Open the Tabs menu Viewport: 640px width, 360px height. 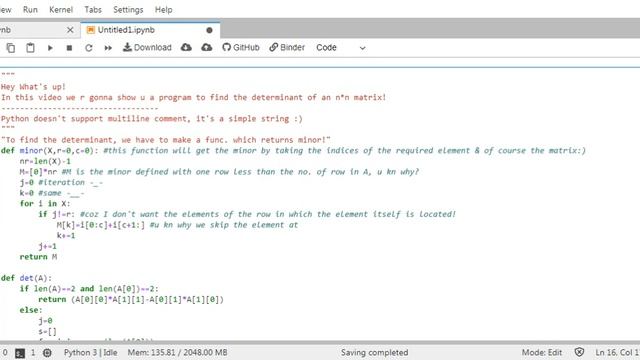93,9
